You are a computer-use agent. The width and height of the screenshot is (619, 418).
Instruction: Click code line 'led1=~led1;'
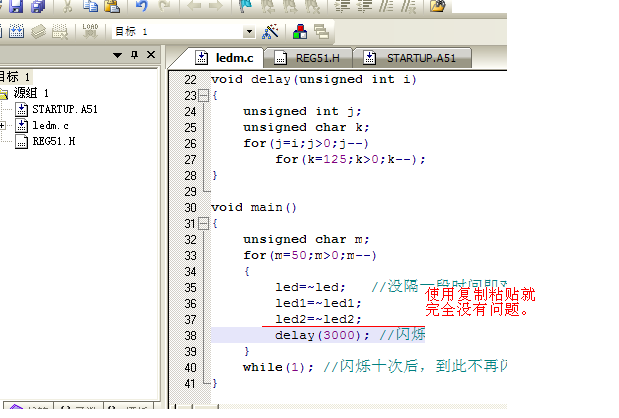318,304
